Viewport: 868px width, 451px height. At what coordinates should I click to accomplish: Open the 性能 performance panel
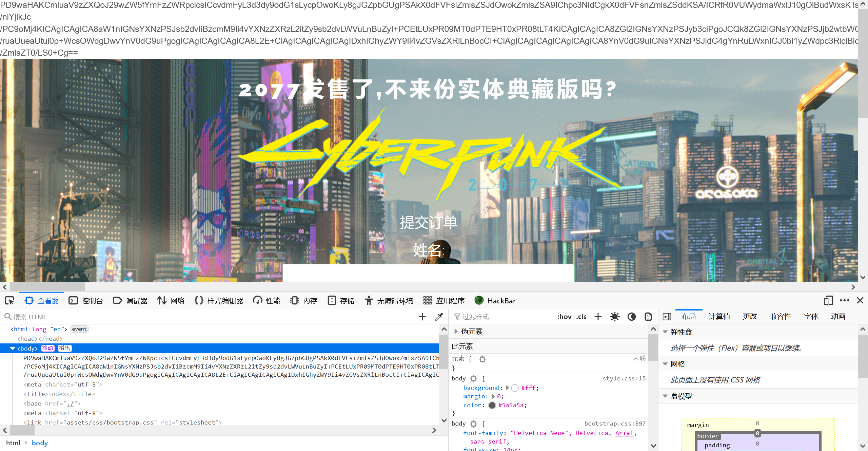click(267, 301)
